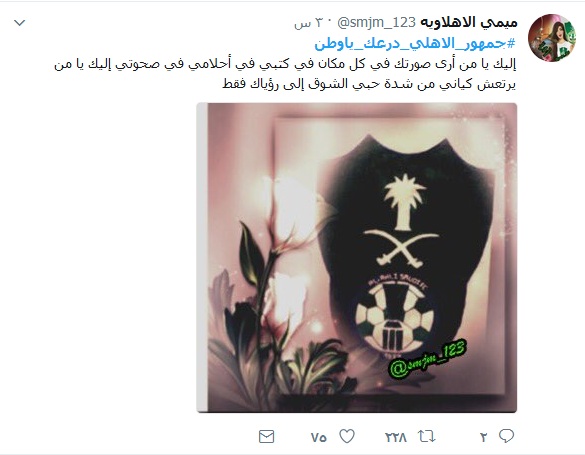Click the tweet text starting with إليك
This screenshot has width=585, height=455.
coord(285,74)
